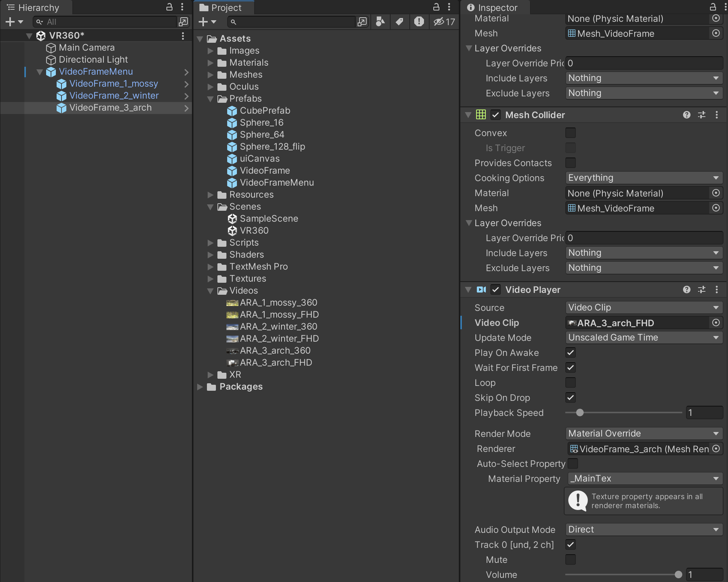This screenshot has width=728, height=582.
Task: Open the Cooking Options dropdown
Action: 643,178
